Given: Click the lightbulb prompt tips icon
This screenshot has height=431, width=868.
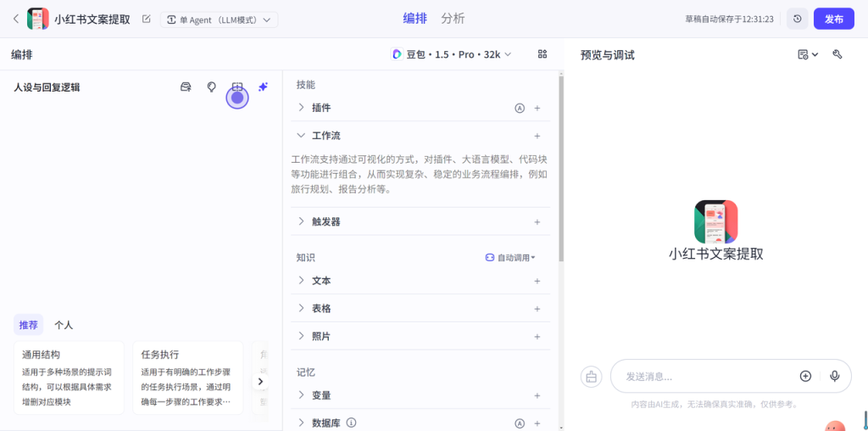Looking at the screenshot, I should coord(211,87).
